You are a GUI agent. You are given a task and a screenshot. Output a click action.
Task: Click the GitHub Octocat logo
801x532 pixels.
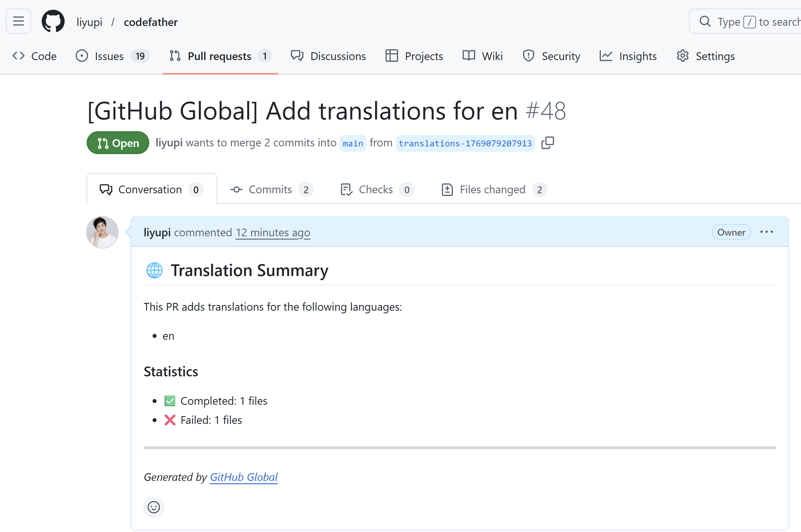point(53,22)
